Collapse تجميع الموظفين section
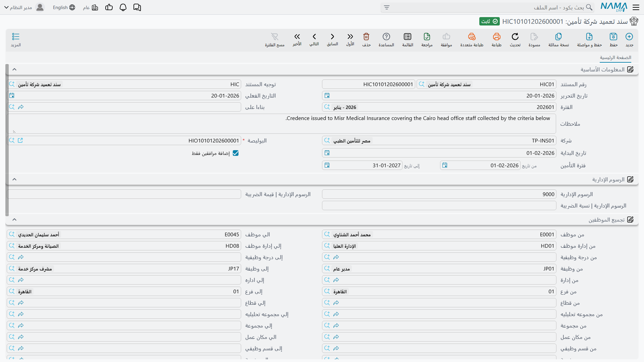The height and width of the screenshot is (362, 644). click(x=14, y=220)
